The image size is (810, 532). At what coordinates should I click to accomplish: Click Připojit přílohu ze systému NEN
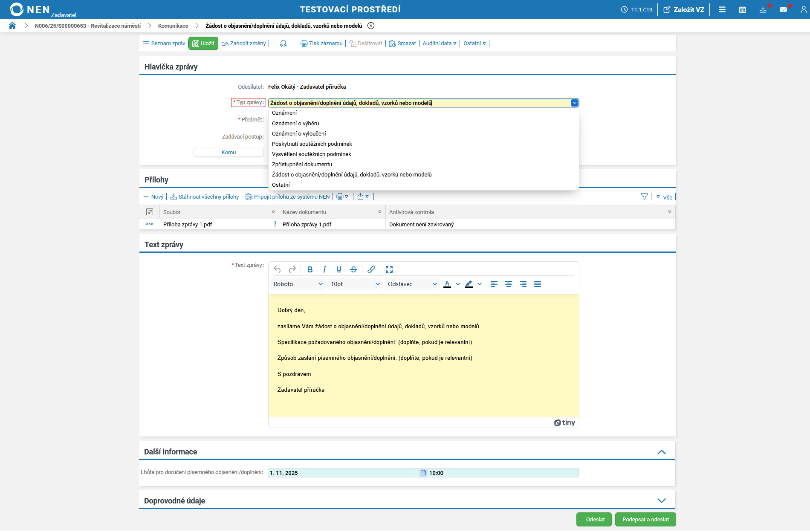pos(288,197)
